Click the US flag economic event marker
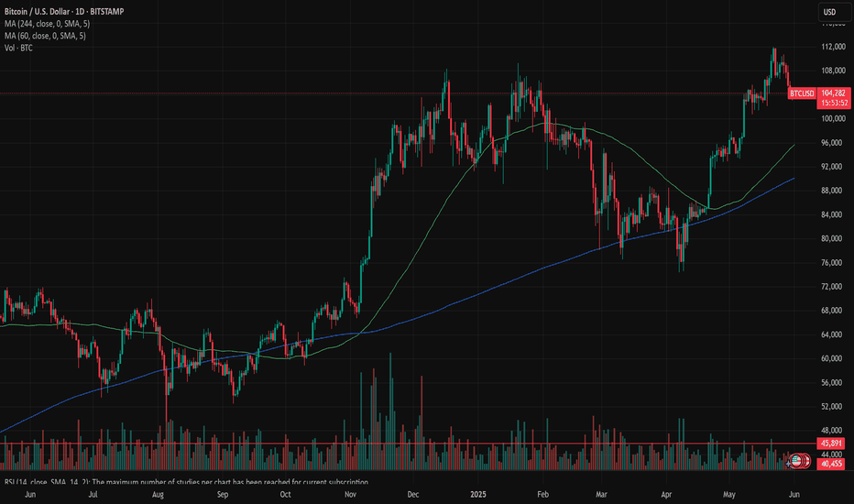854x504 pixels. click(797, 461)
